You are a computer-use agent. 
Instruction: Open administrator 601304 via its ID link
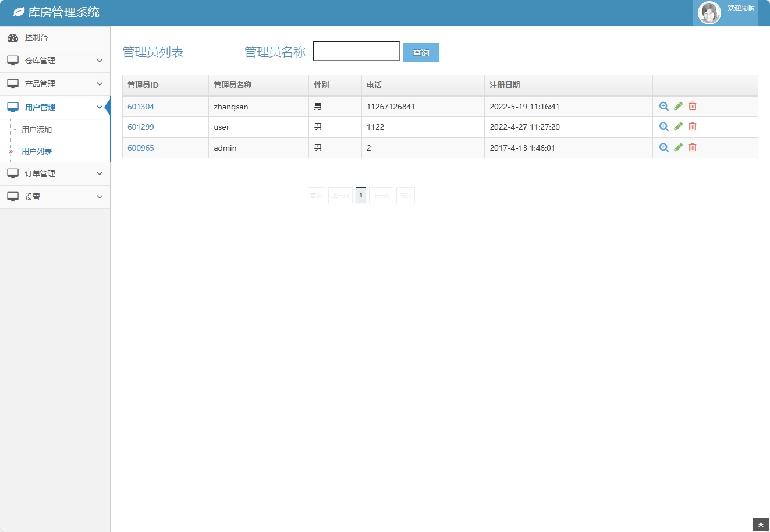coord(140,106)
